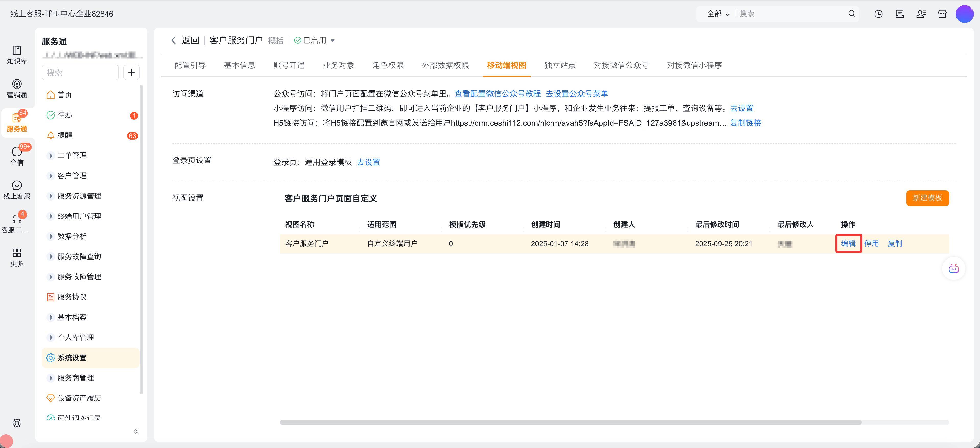Viewport: 980px width, 448px height.
Task: Click the horizontal scrollbar under the table
Action: point(571,422)
